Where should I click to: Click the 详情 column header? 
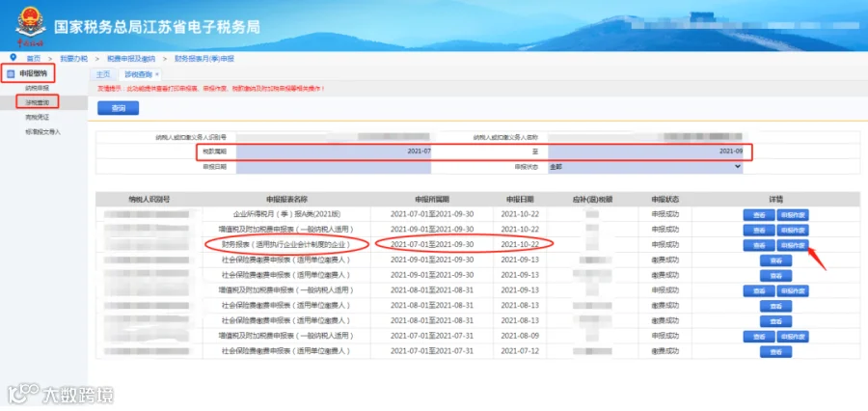776,199
